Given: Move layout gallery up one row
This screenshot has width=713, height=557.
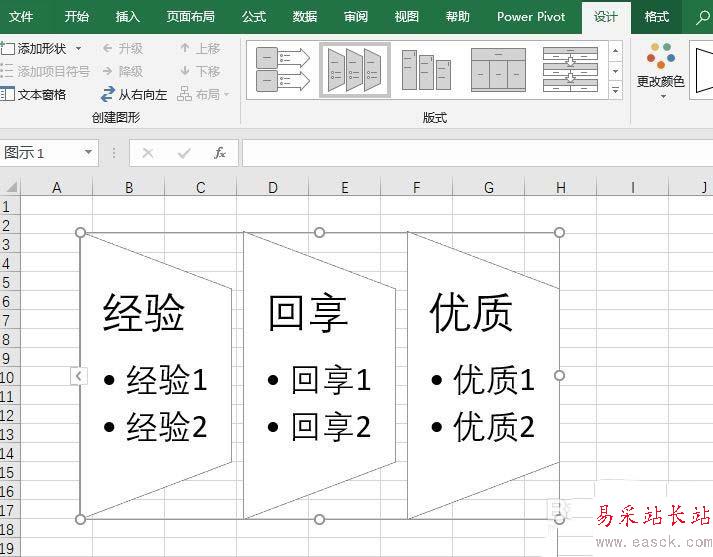Looking at the screenshot, I should point(615,51).
